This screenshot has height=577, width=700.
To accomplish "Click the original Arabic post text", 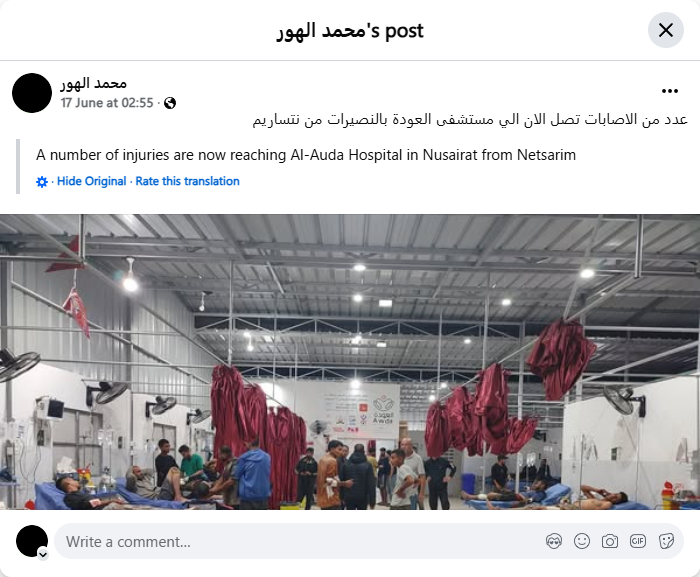I will click(470, 120).
